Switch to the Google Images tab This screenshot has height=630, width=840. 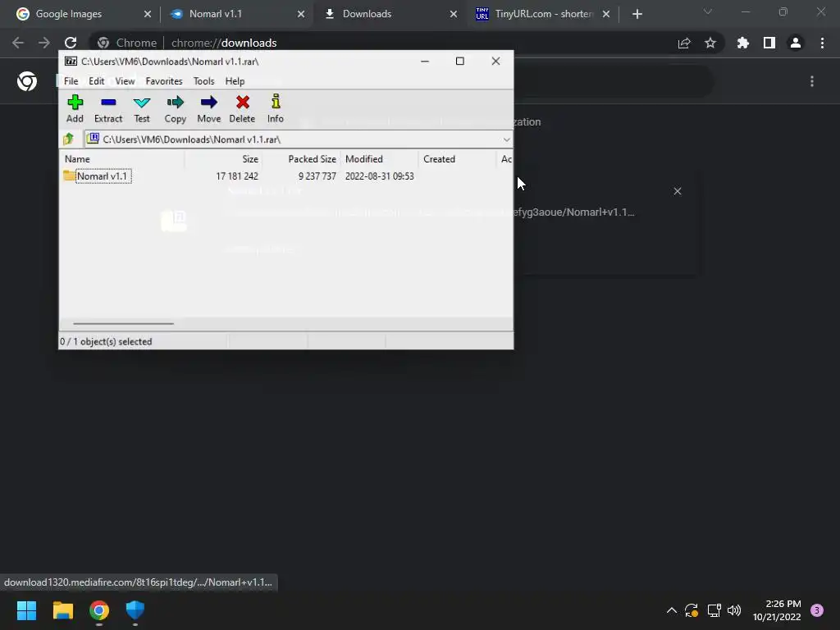69,14
